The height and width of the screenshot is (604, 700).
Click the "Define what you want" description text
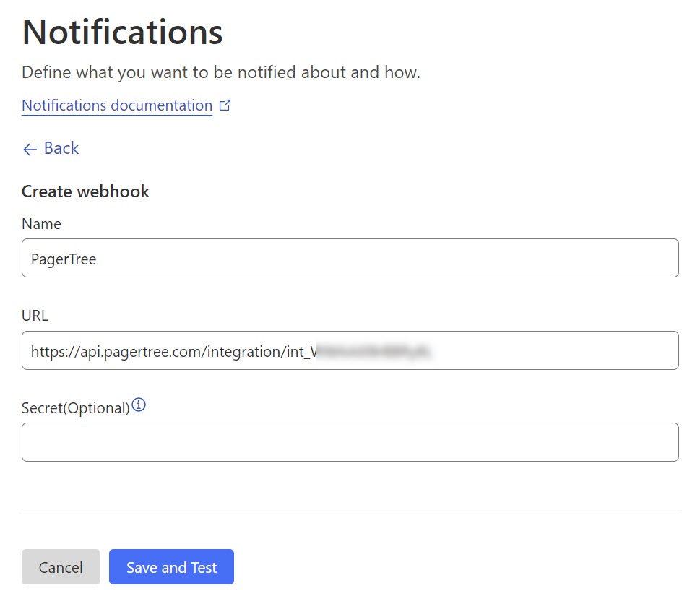[x=220, y=72]
